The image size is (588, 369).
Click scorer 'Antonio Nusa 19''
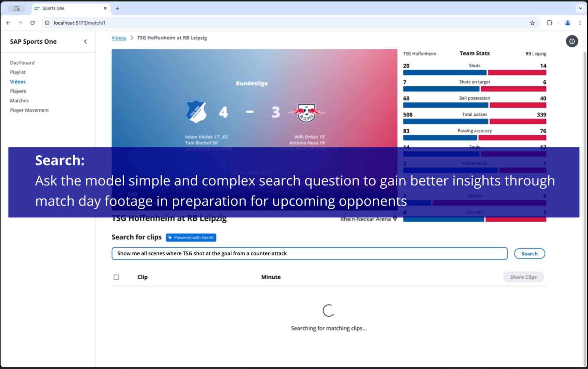[307, 143]
